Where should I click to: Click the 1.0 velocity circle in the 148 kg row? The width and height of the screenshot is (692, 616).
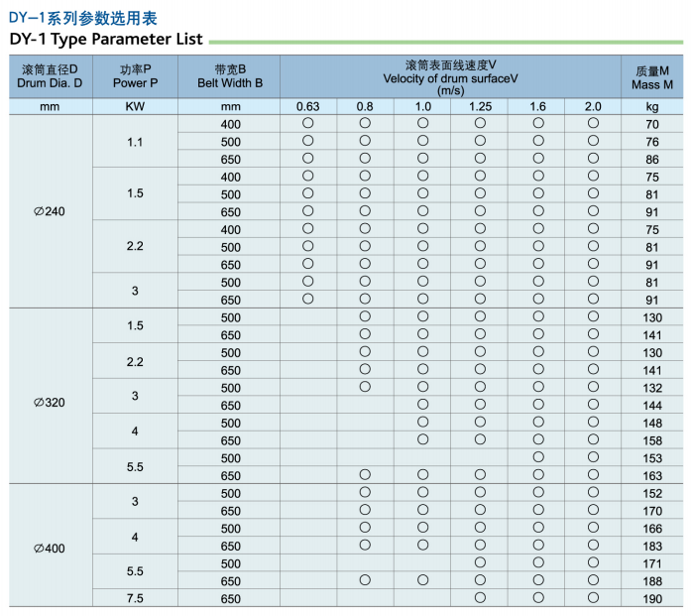tap(422, 423)
